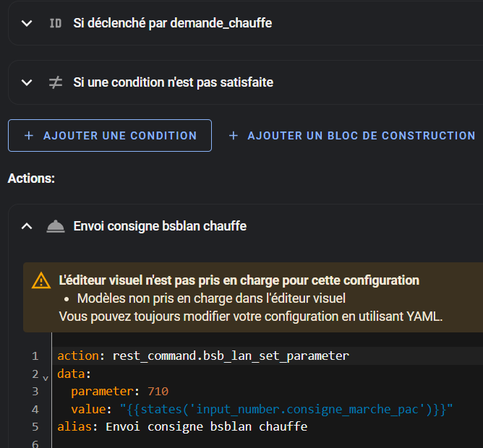
Task: Fold the YAML data block arrow
Action: coord(46,378)
